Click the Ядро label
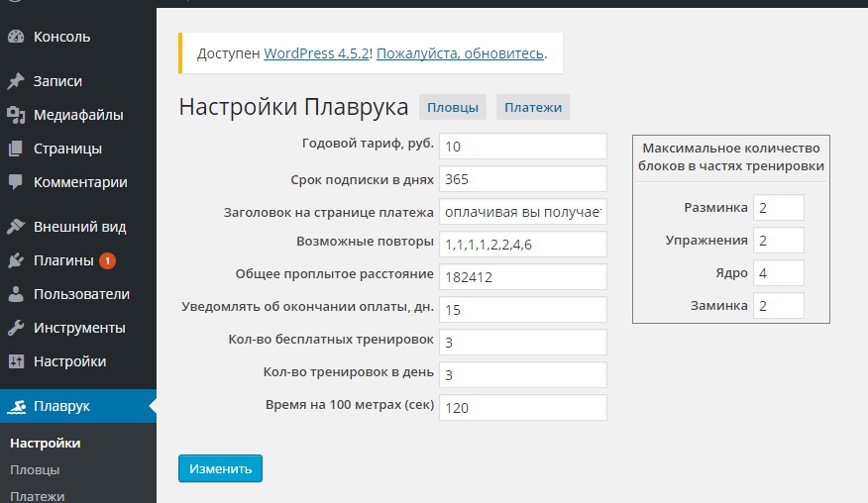Image resolution: width=868 pixels, height=503 pixels. 731,273
